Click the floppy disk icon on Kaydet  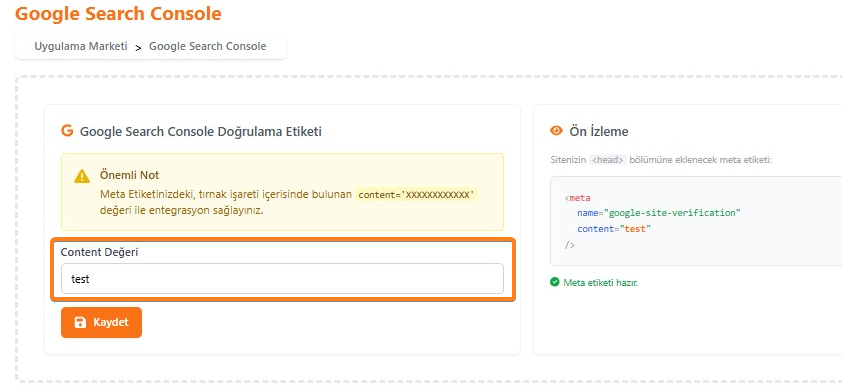(80, 322)
